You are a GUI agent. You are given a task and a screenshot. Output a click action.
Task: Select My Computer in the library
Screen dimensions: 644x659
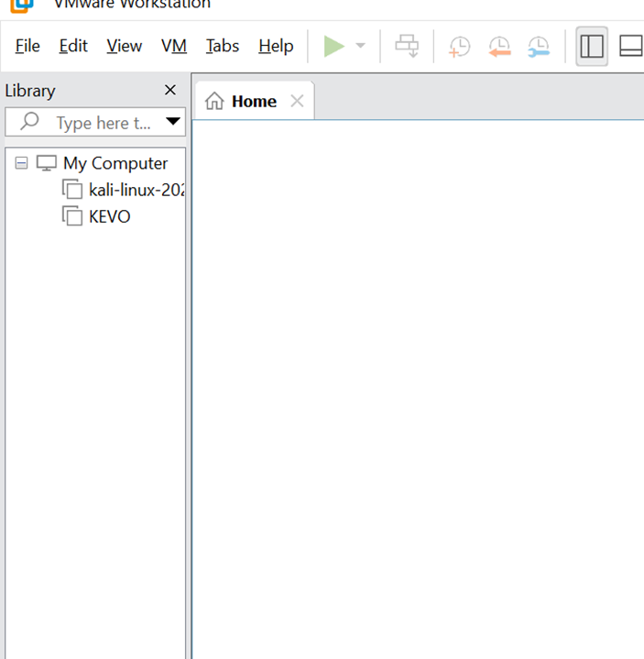115,163
